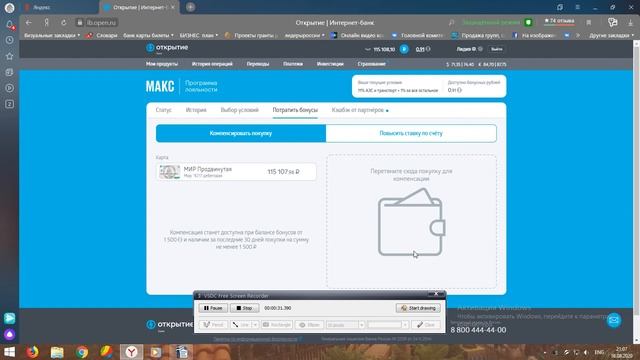This screenshot has height=360, width=640.
Task: Expand Другие закладки bookmarks folder
Action: (x=611, y=36)
